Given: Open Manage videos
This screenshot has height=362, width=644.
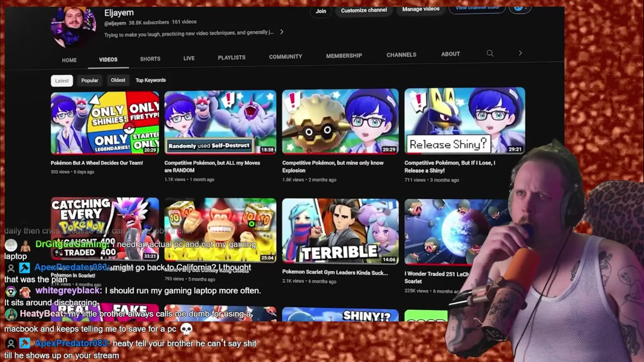Looking at the screenshot, I should click(x=421, y=9).
